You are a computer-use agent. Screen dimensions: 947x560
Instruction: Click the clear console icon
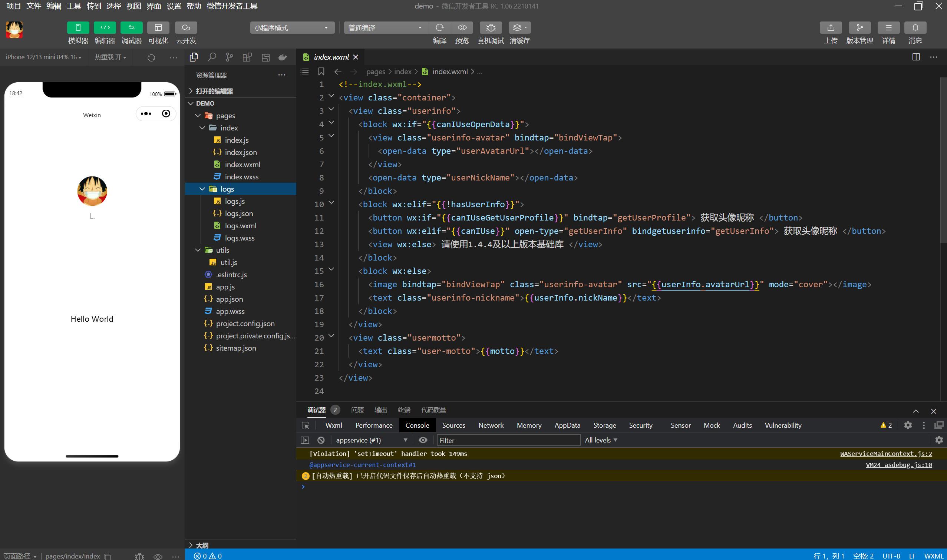(x=321, y=440)
